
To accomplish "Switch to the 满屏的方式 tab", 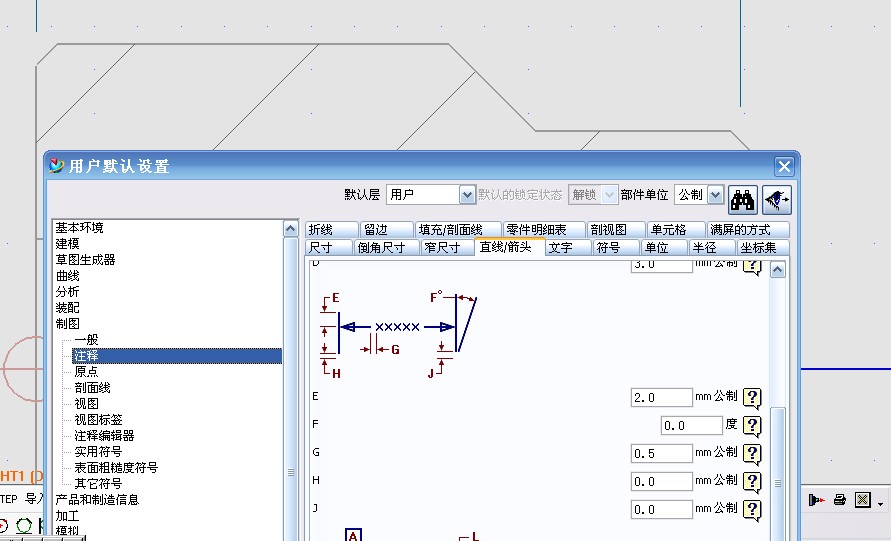I will (x=748, y=230).
